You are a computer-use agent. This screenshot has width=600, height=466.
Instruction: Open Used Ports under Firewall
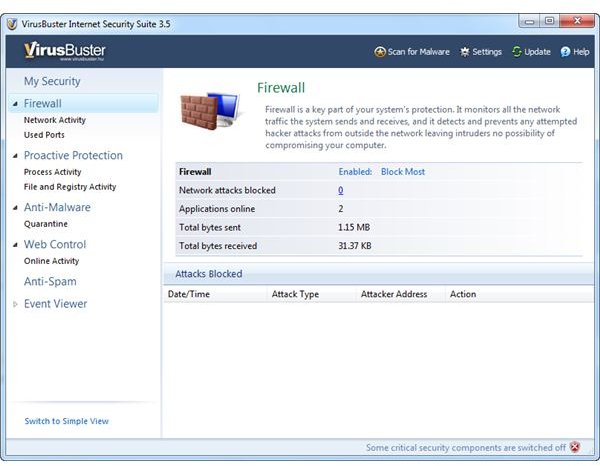click(x=44, y=135)
